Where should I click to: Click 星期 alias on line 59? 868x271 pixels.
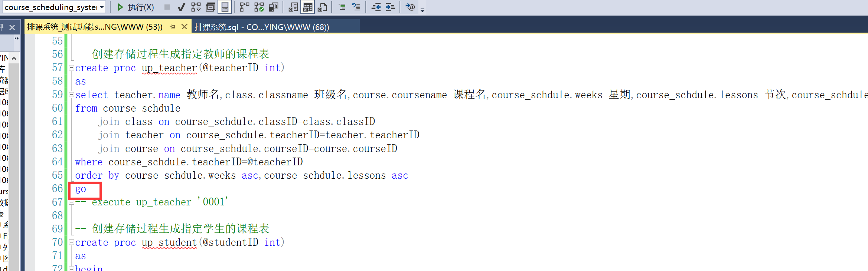[x=619, y=95]
